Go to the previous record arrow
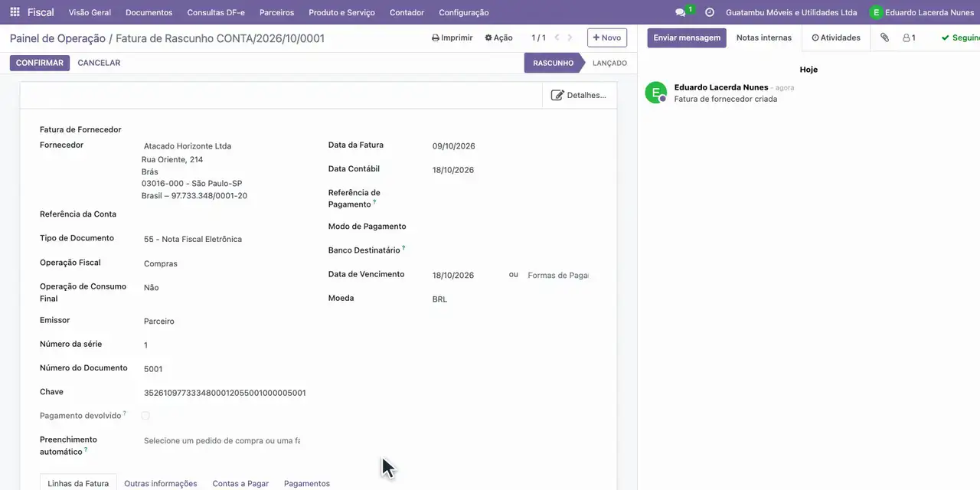The height and width of the screenshot is (490, 980). (557, 38)
